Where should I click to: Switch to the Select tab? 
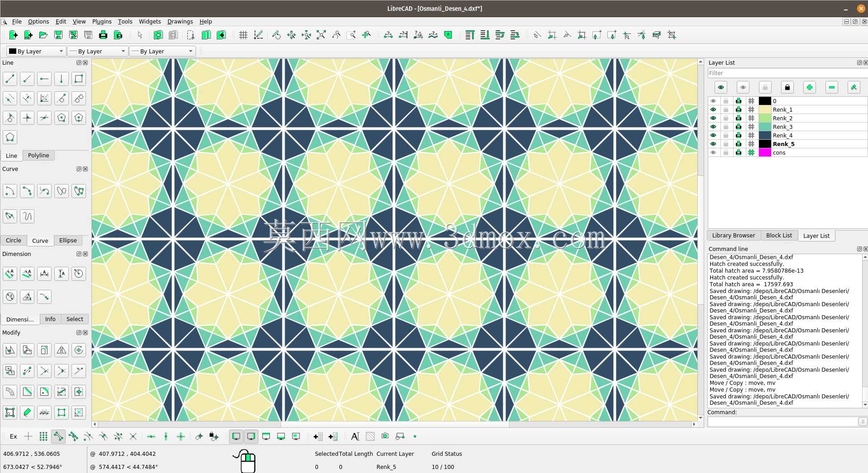coord(75,319)
